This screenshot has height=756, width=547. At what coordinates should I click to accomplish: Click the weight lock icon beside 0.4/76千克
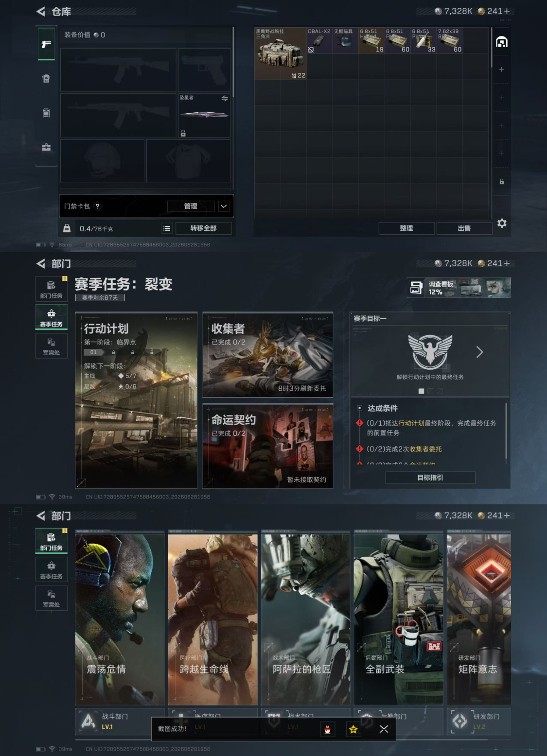click(x=67, y=228)
